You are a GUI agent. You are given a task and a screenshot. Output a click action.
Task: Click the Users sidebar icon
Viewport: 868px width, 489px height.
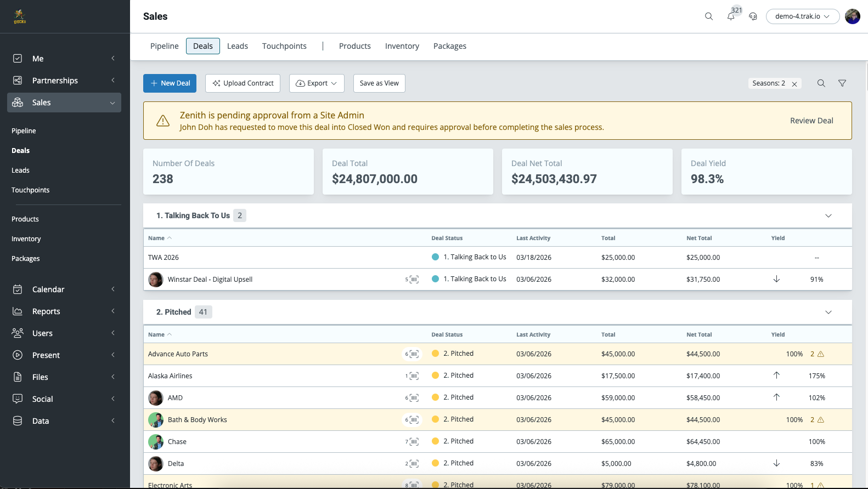tap(18, 333)
